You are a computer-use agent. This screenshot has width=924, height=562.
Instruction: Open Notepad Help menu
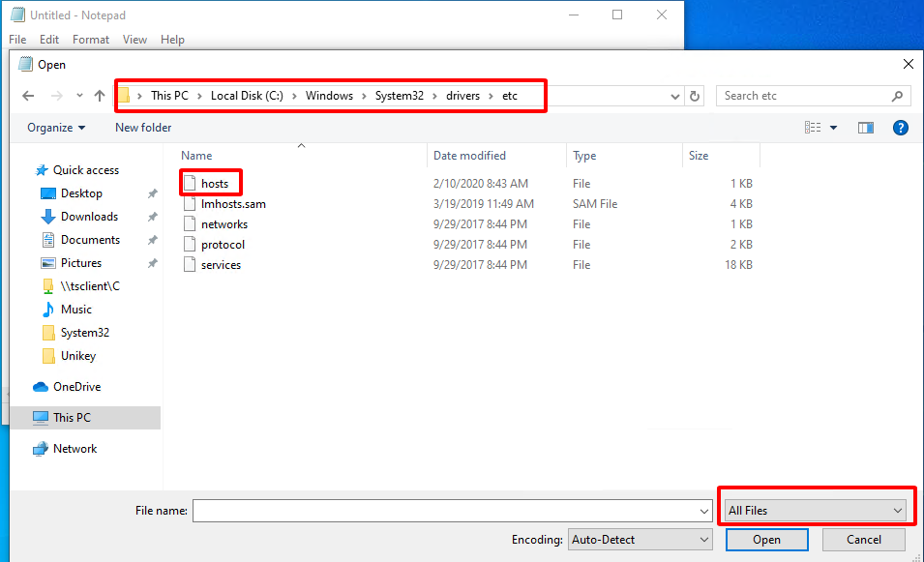(172, 40)
